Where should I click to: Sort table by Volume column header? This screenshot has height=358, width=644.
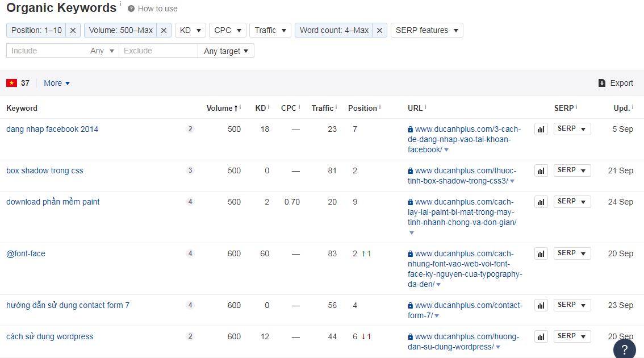click(x=219, y=108)
